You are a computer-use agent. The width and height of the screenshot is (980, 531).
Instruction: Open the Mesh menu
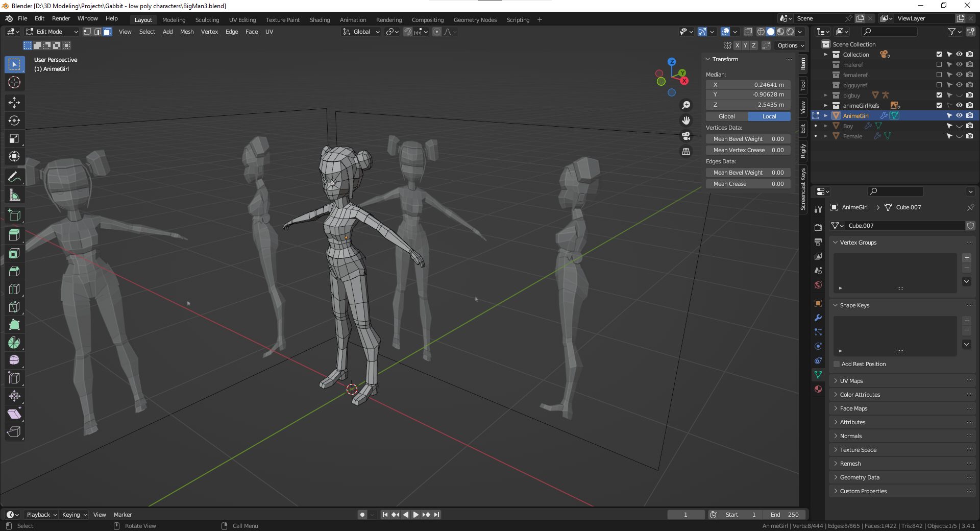(187, 32)
